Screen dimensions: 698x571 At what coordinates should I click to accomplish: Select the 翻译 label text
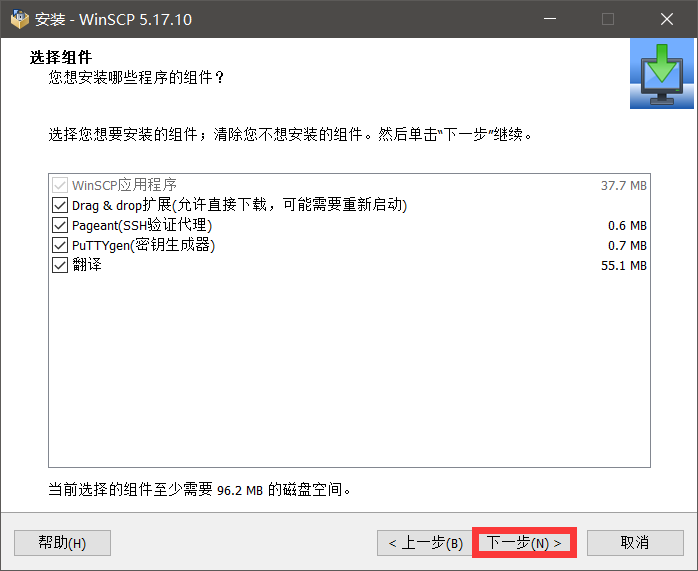click(x=87, y=265)
